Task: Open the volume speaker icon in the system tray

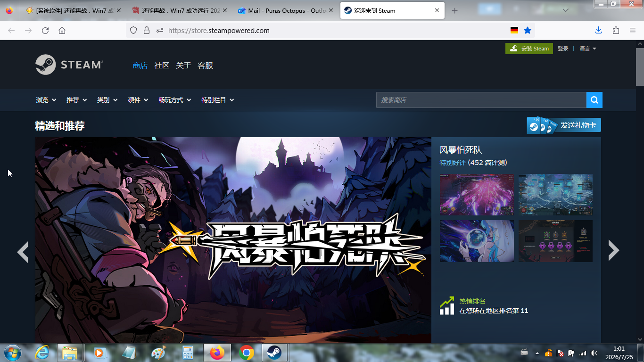Action: click(594, 353)
